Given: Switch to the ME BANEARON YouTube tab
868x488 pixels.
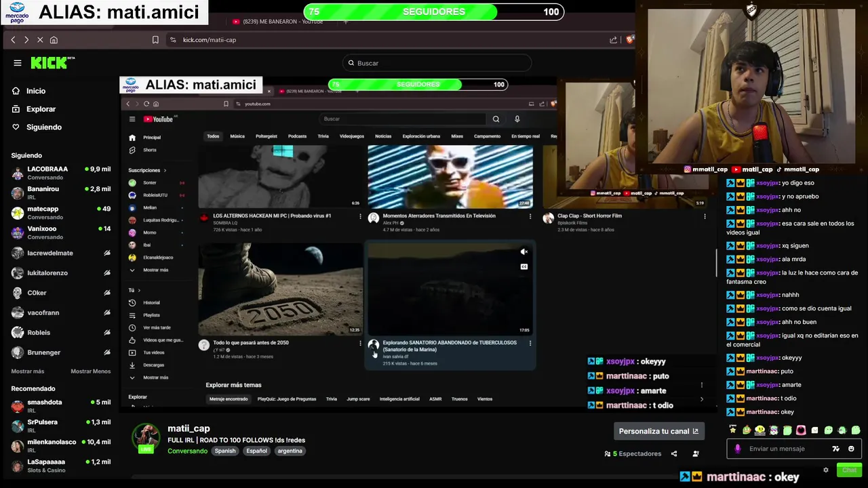Looking at the screenshot, I should click(x=279, y=22).
